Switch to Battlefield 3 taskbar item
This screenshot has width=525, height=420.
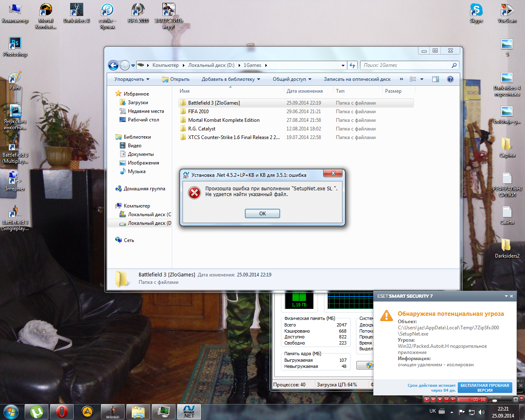click(x=113, y=411)
